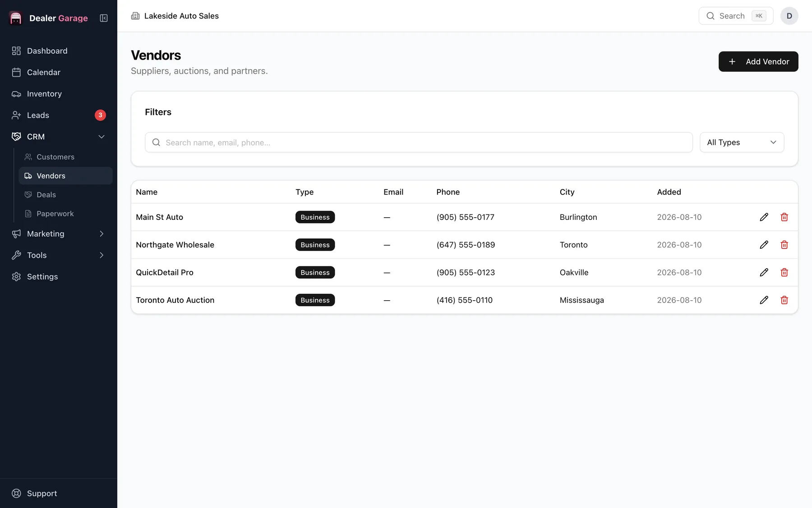Collapse the sidebar panel icon
This screenshot has height=508, width=812.
coord(104,18)
